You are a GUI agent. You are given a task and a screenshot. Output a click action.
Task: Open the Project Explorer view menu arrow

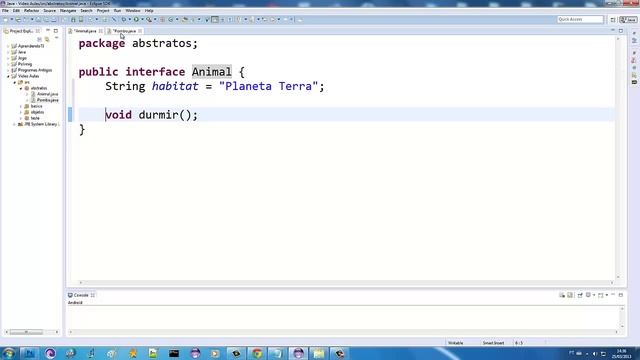56,38
